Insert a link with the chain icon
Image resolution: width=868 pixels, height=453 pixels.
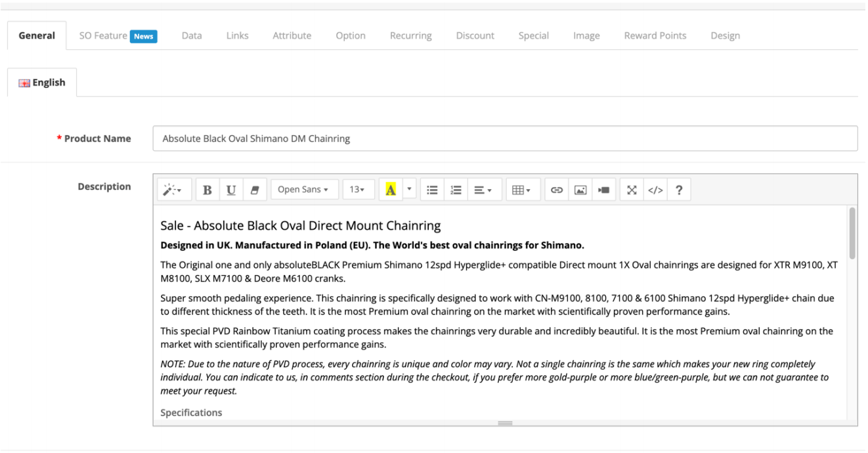(x=557, y=190)
